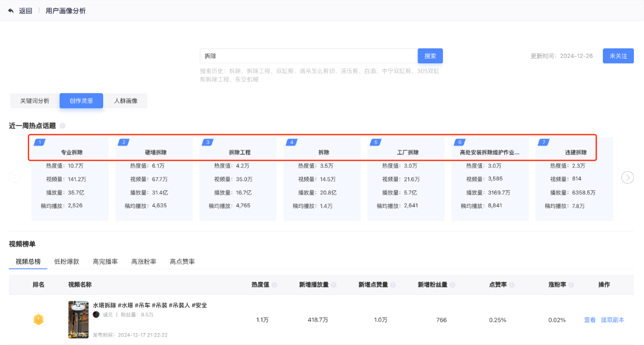Viewport: 644px width, 345px height.
Task: Select the 低粉爆款 ranking tab
Action: [66, 261]
